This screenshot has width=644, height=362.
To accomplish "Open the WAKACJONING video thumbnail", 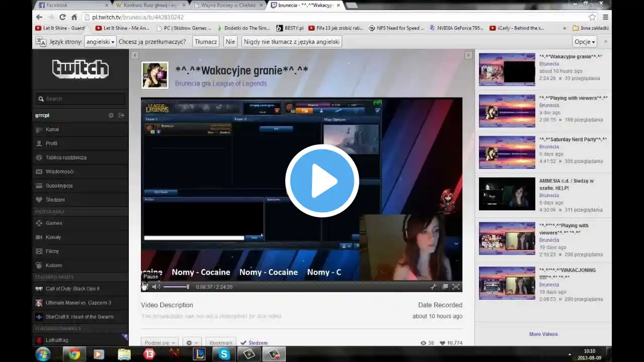I will coord(507,283).
